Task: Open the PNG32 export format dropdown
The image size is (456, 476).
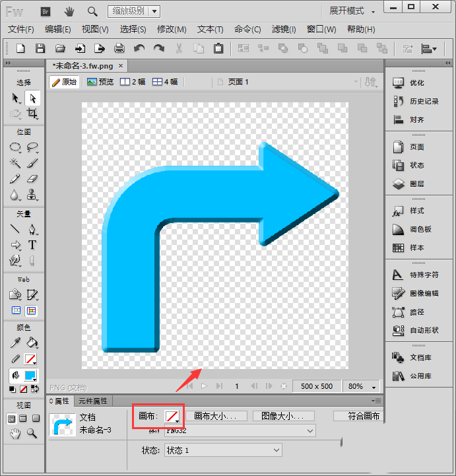Action: [x=240, y=430]
